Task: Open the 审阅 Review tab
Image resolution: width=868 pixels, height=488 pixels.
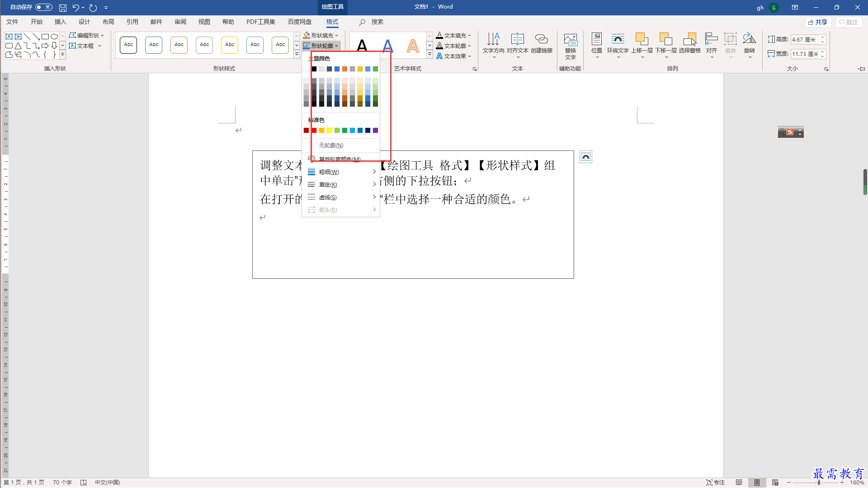Action: click(180, 22)
